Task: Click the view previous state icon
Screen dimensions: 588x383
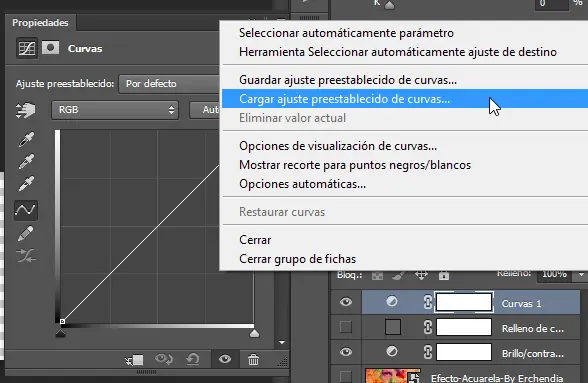Action: (x=164, y=359)
